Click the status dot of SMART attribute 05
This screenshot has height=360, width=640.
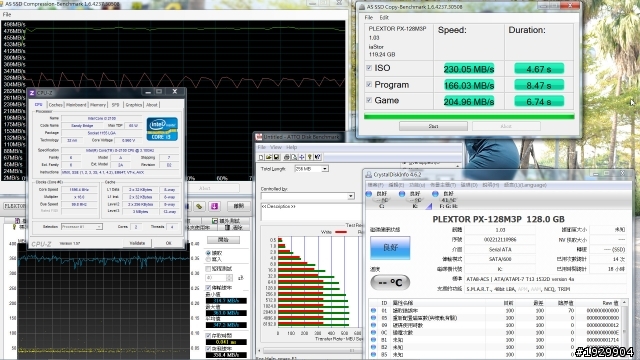pyautogui.click(x=373, y=318)
